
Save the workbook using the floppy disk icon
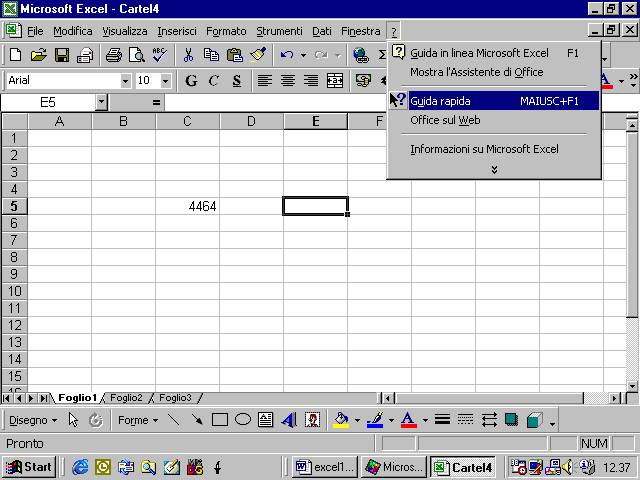[62, 55]
